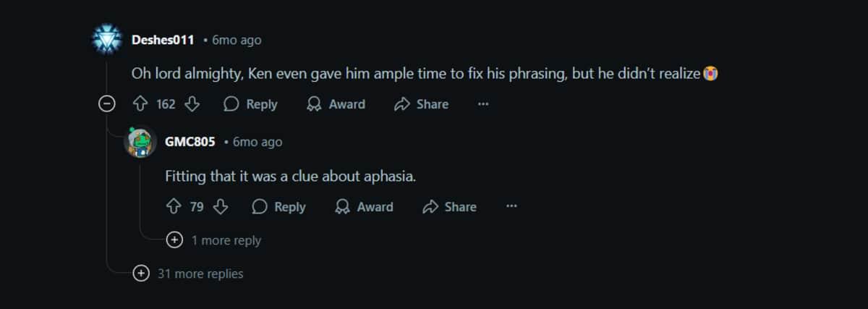Reply to Deshes011's comment

point(250,104)
